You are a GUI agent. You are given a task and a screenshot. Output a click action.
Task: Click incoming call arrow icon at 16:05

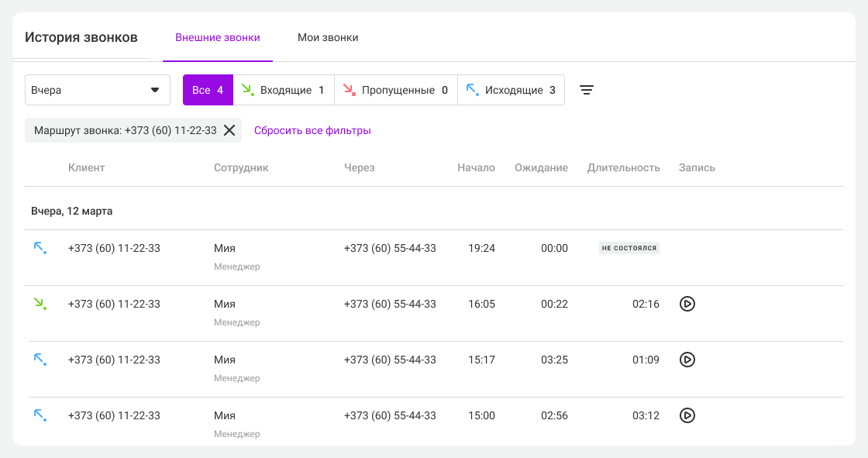(x=40, y=304)
